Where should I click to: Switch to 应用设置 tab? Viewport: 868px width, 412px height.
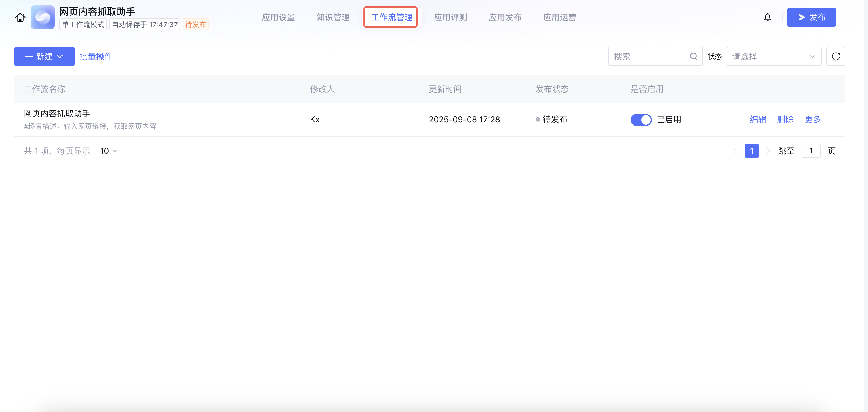click(x=278, y=18)
